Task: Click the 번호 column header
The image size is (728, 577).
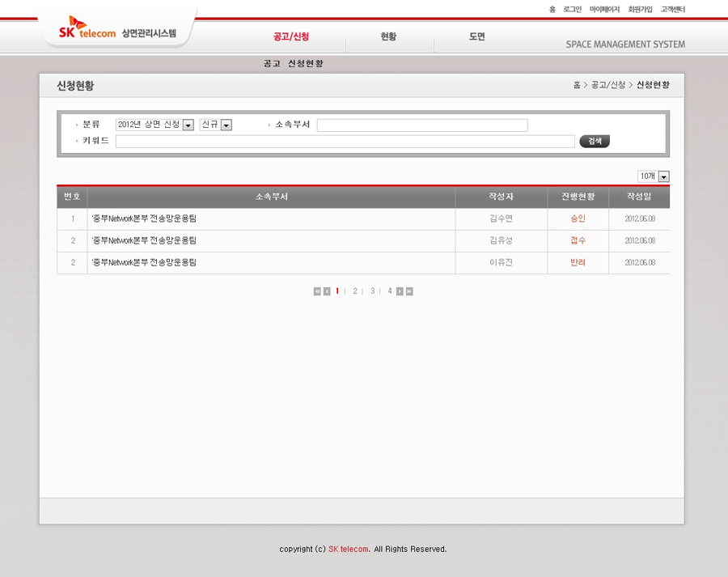Action: point(72,197)
